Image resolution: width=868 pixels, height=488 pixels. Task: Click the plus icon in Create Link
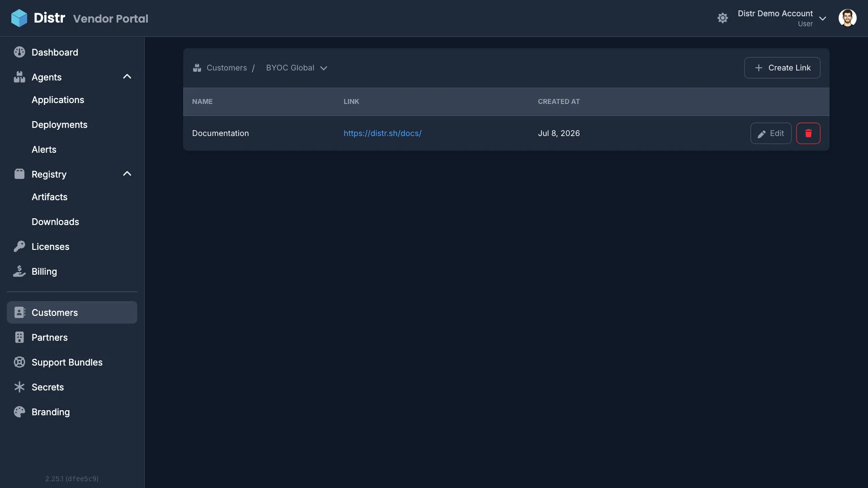(x=759, y=68)
